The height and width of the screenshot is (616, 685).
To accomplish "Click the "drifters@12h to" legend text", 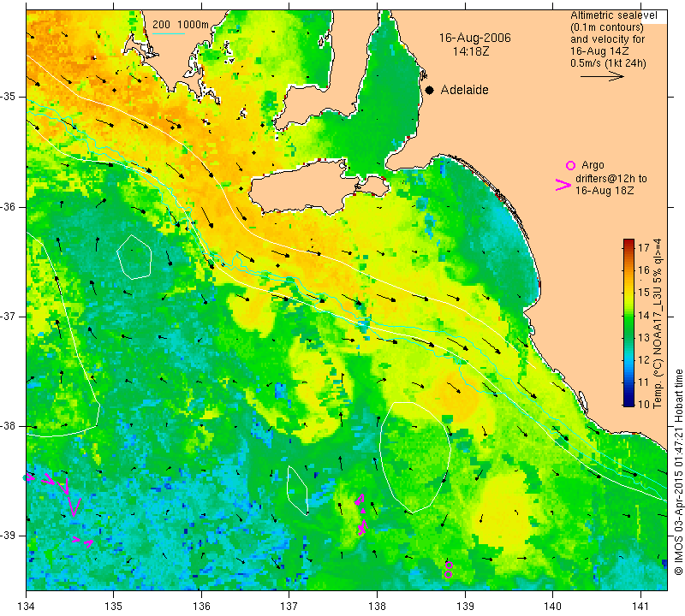I will point(611,179).
